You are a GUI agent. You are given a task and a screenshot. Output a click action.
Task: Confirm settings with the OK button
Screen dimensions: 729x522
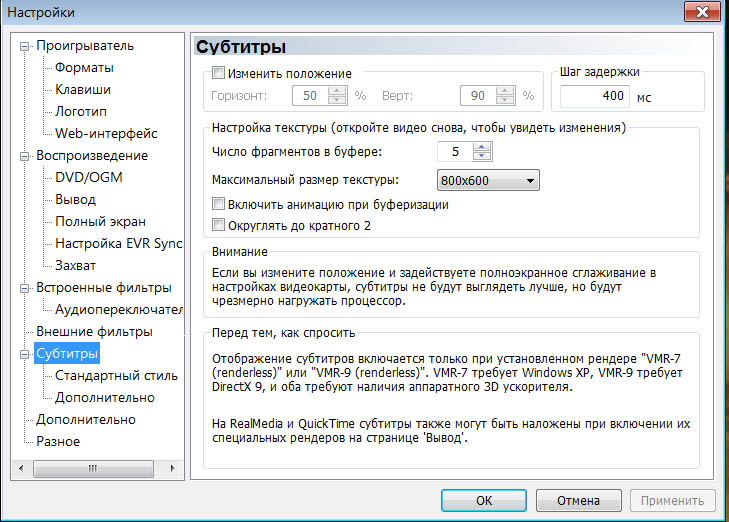[x=484, y=501]
